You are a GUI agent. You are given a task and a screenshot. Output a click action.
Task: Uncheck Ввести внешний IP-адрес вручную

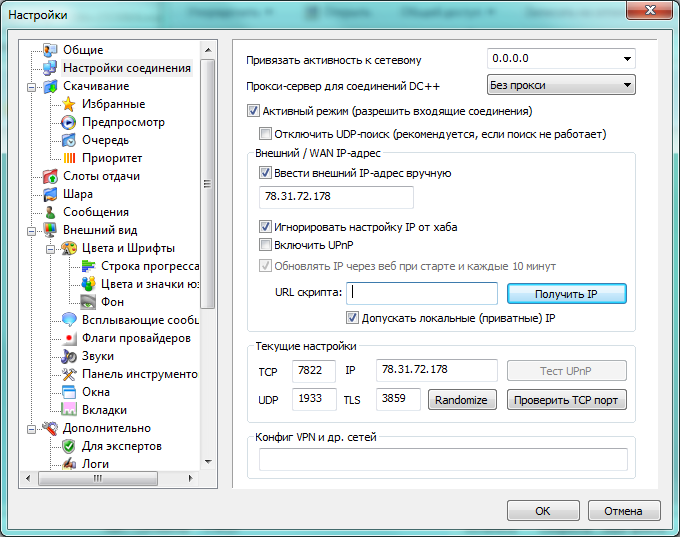click(265, 173)
